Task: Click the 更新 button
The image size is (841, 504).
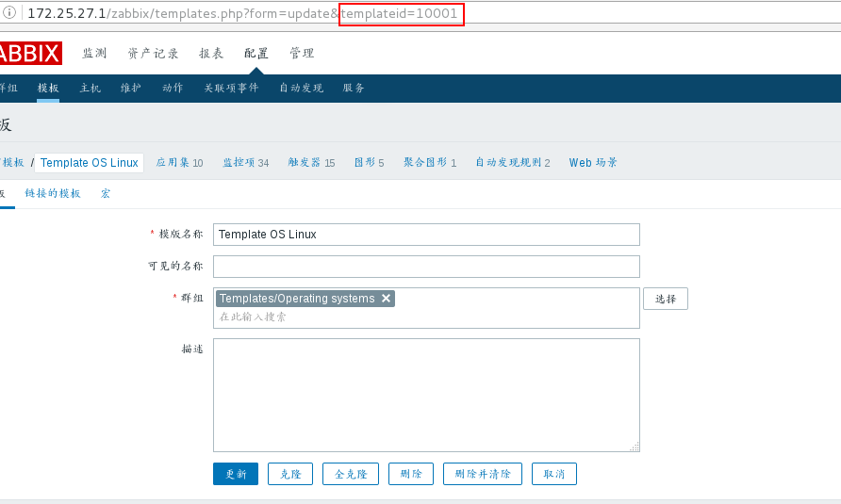Action: point(236,474)
